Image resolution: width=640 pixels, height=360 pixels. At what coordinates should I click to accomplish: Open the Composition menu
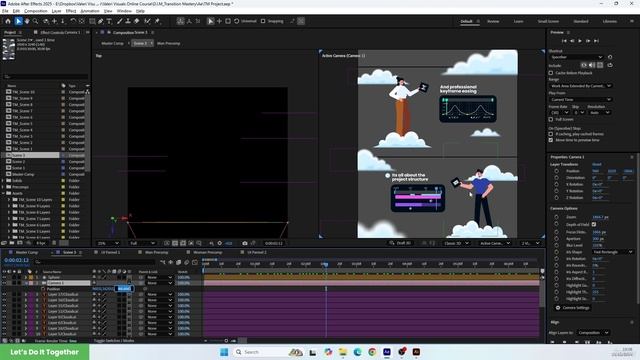(36, 11)
